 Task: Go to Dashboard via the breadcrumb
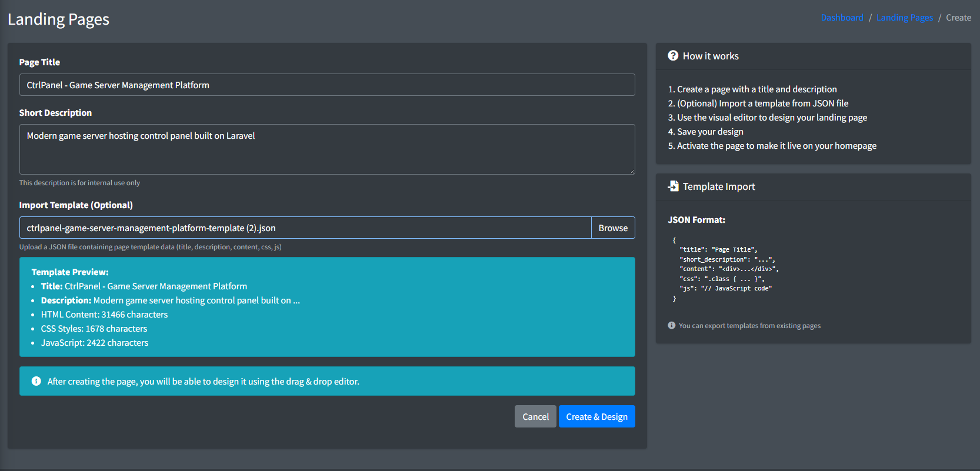coord(842,18)
